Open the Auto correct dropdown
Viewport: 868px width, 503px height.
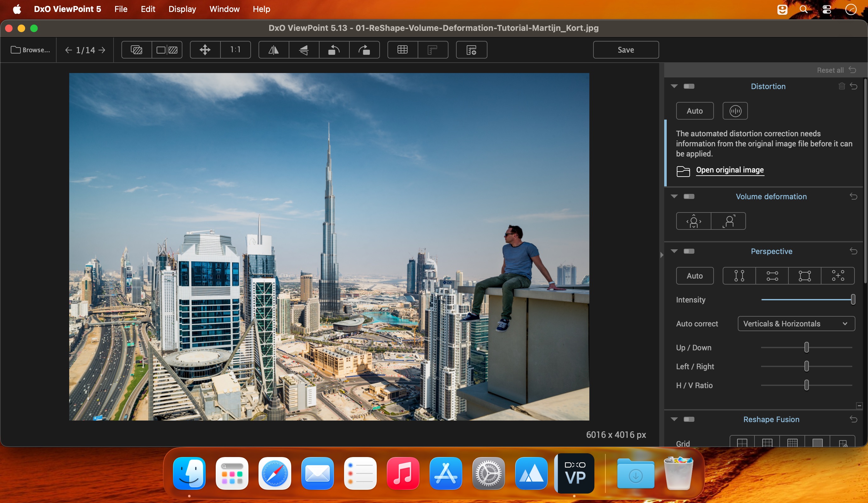coord(796,324)
